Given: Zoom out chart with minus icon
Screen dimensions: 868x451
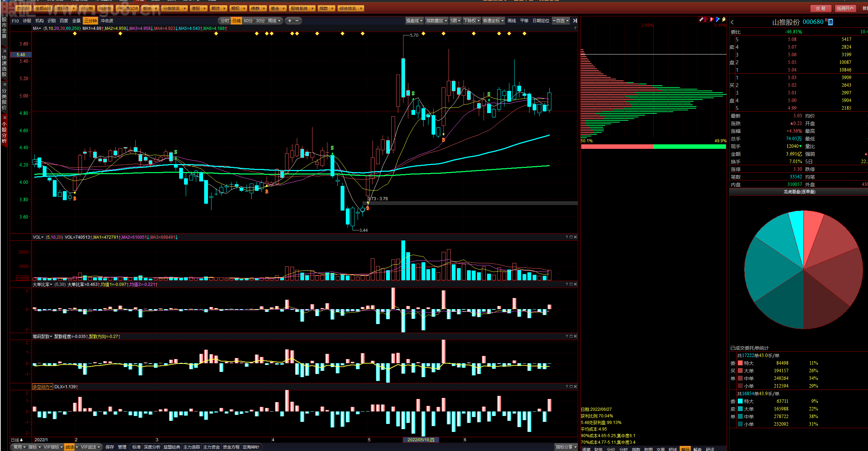Looking at the screenshot, I should tap(297, 21).
